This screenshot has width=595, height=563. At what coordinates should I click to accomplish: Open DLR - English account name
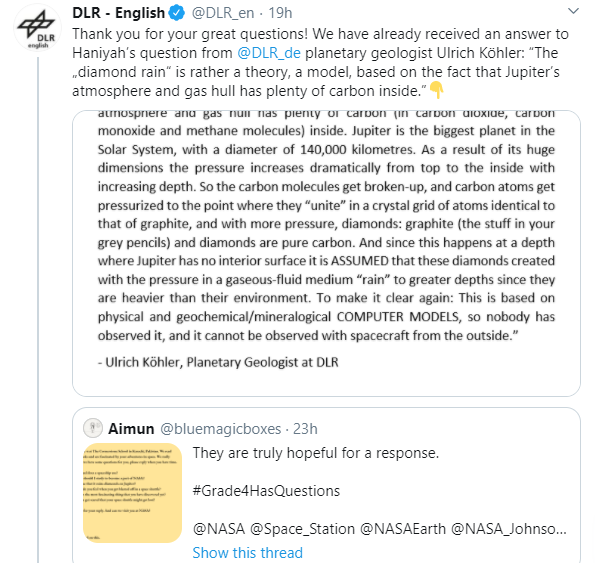point(118,13)
